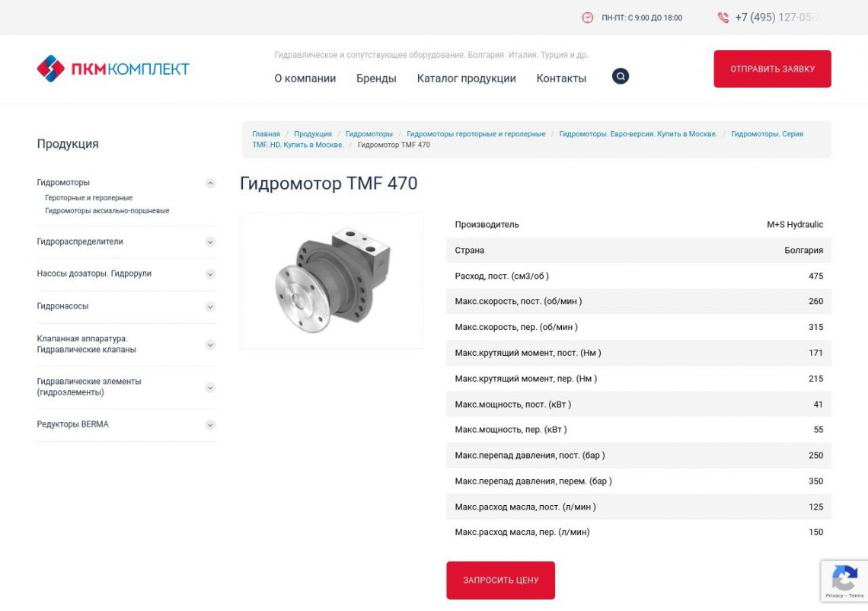Image resolution: width=868 pixels, height=611 pixels.
Task: Go to the Бренды menu item
Action: click(376, 78)
